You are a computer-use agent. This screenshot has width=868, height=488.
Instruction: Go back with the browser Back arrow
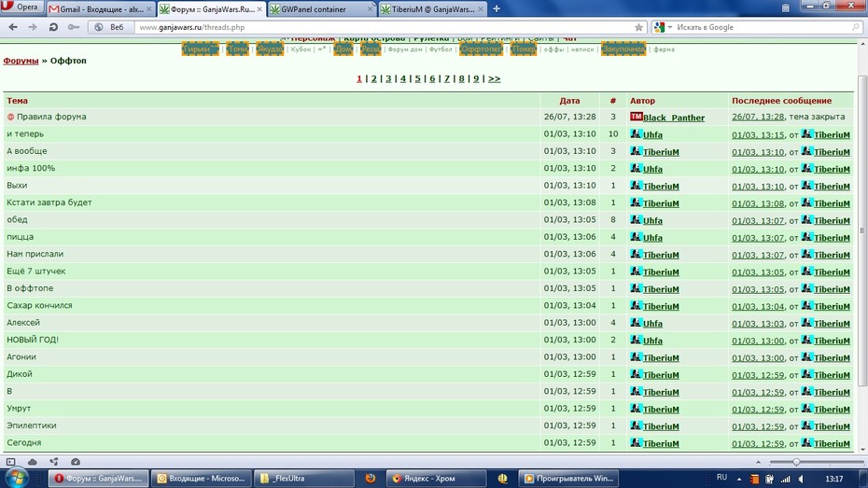[13, 27]
